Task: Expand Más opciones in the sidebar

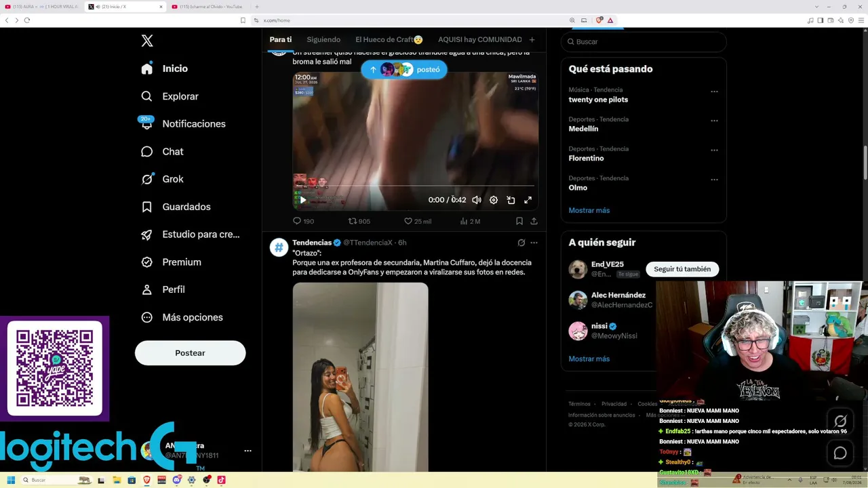Action: point(182,317)
